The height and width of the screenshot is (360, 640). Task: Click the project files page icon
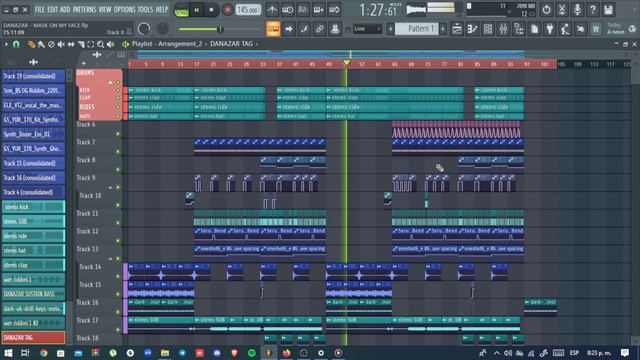534,29
